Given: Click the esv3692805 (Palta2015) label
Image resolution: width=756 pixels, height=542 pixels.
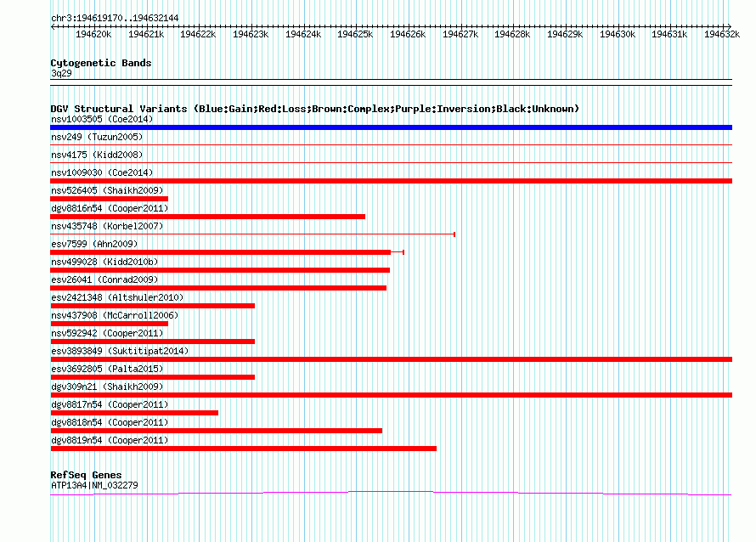Looking at the screenshot, I should point(107,369).
